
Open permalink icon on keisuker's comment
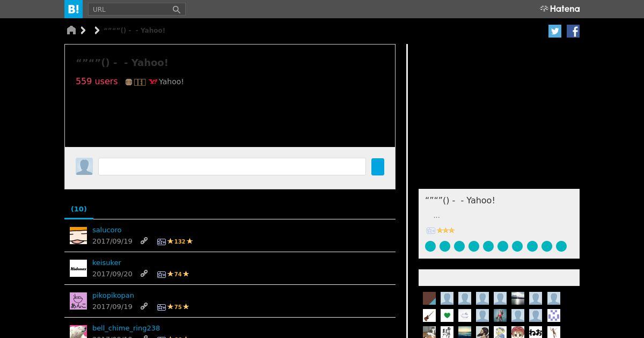144,274
